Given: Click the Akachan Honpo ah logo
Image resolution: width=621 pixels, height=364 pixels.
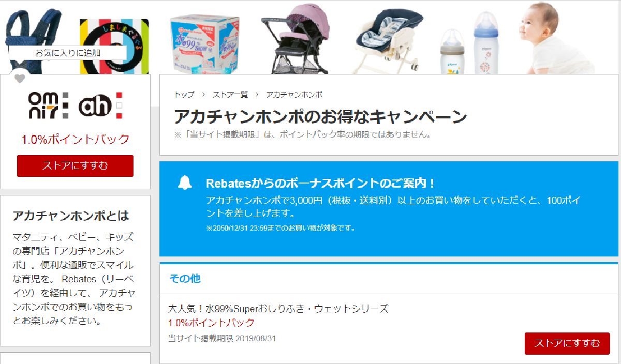Looking at the screenshot, I should tap(101, 106).
